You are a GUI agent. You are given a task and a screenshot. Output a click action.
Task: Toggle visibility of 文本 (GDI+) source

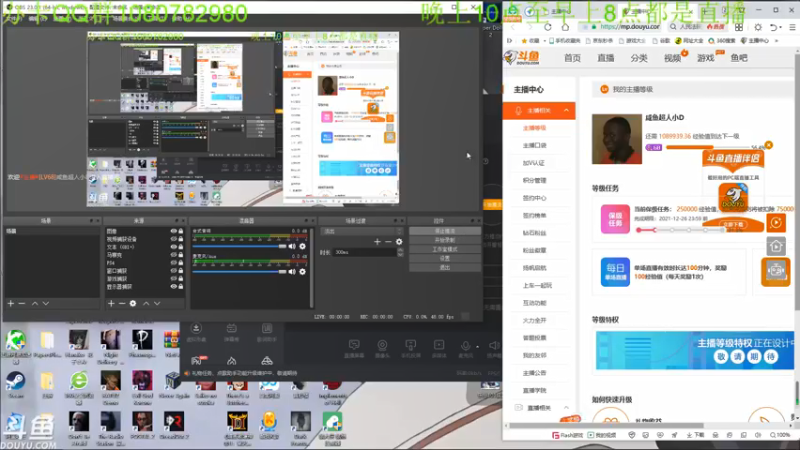[173, 247]
